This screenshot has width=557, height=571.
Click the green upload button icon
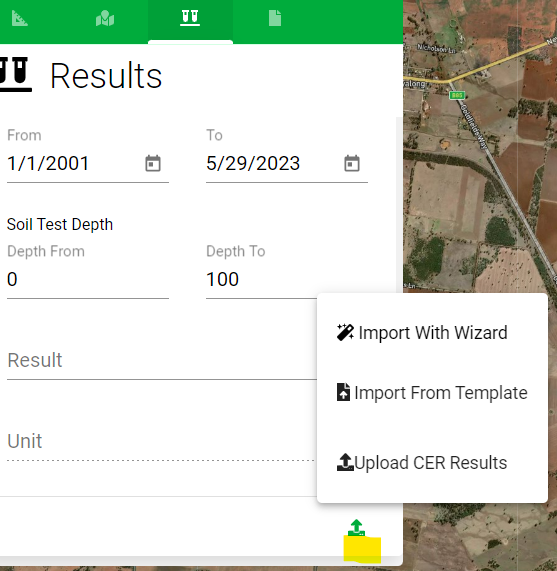coord(356,528)
